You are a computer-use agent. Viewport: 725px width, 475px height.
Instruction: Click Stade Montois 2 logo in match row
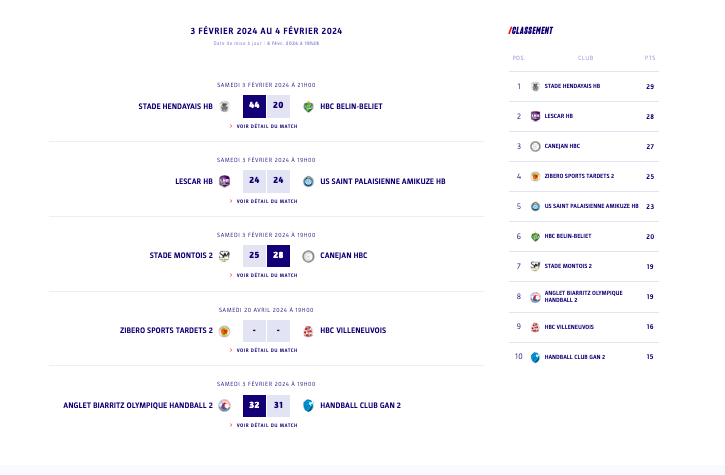[x=224, y=255]
